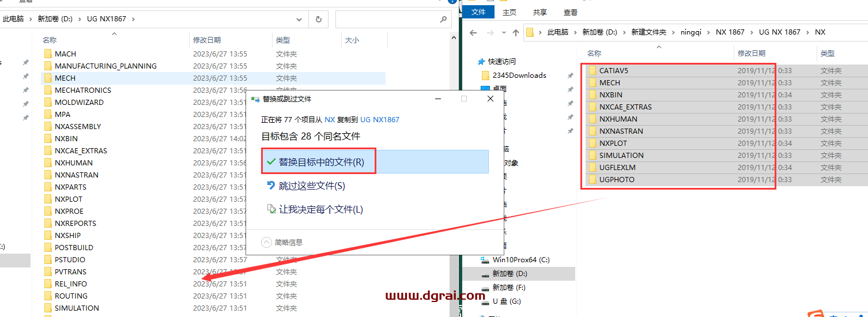Select PVTRANS folder icon
Screen dimensions: 868x317
pyautogui.click(x=48, y=271)
